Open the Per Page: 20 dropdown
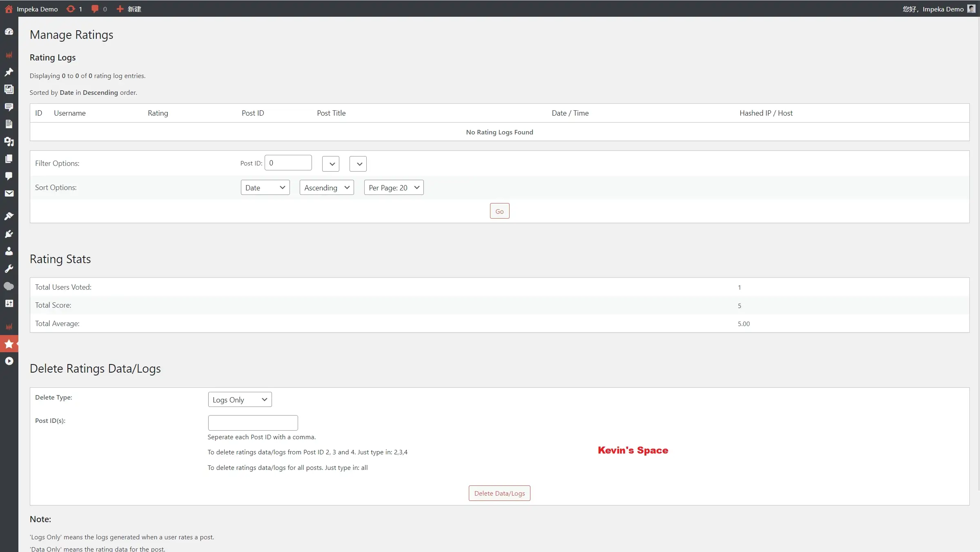Screen dimensions: 980x552 [394, 188]
